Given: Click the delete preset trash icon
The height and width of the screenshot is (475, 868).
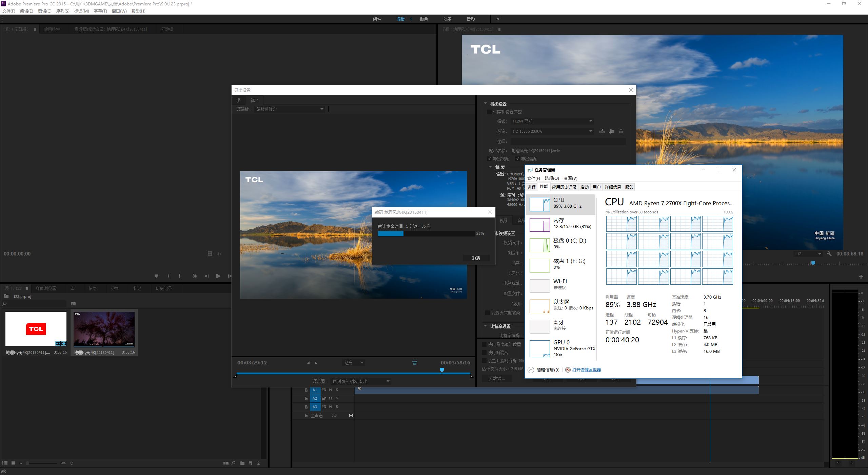Looking at the screenshot, I should (x=621, y=131).
